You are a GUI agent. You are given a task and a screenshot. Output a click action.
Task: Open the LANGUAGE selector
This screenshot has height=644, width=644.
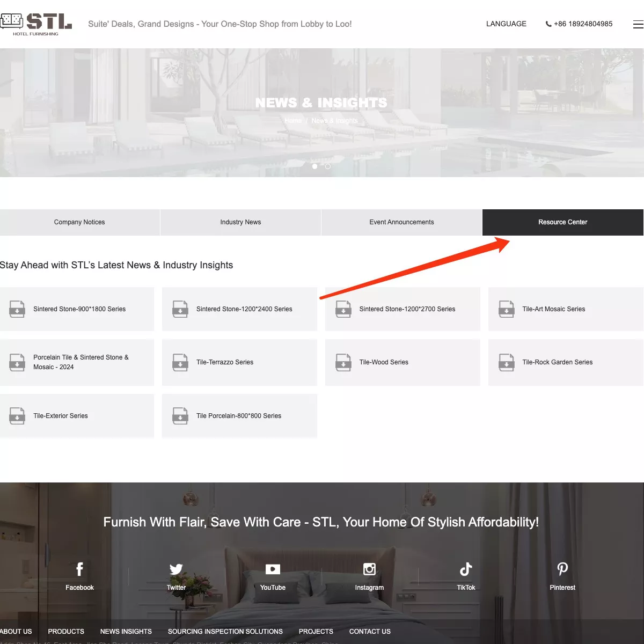(x=506, y=24)
